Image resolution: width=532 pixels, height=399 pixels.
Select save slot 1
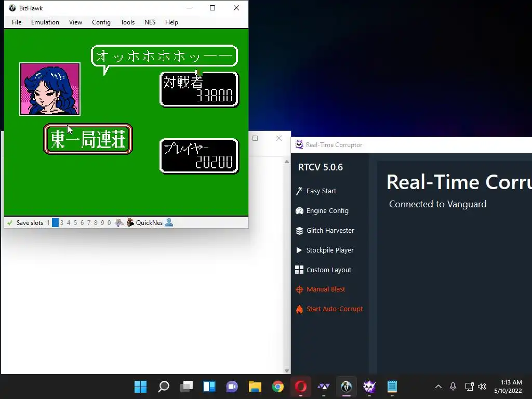[x=48, y=223]
